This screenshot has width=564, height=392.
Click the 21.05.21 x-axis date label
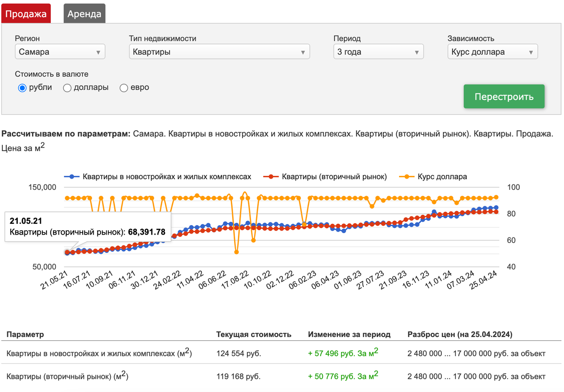(x=55, y=280)
